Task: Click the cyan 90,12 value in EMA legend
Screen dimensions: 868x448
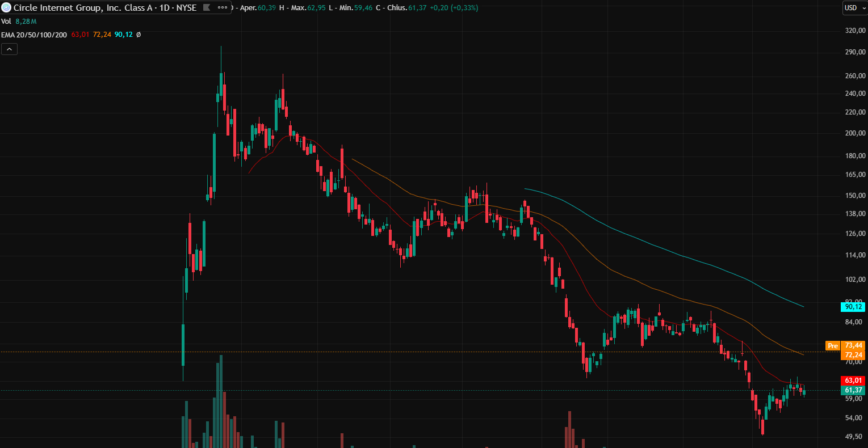Action: click(x=124, y=35)
